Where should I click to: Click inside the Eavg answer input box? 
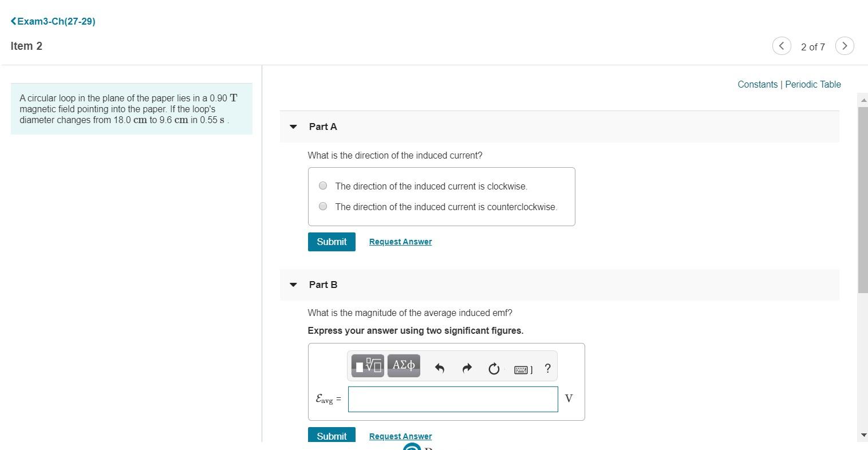pos(452,399)
